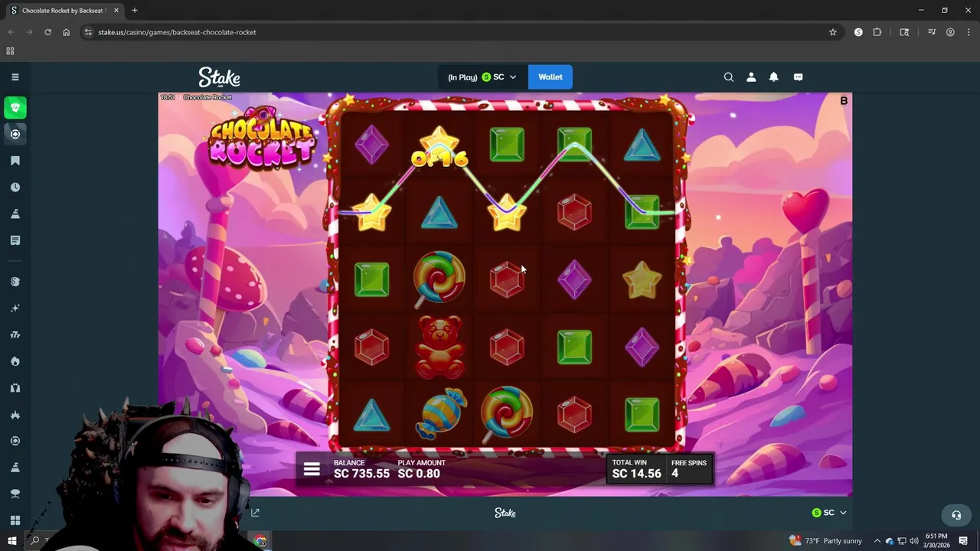The height and width of the screenshot is (551, 980).
Task: Show hidden system tray icons chevron
Action: [x=877, y=541]
